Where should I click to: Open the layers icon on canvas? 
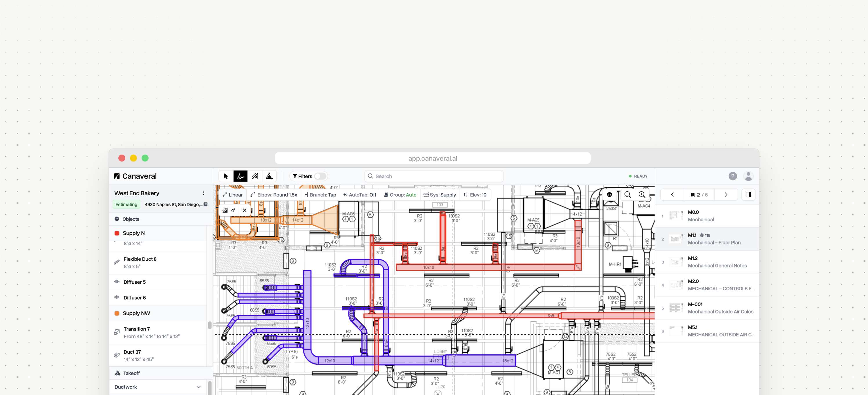coord(609,195)
